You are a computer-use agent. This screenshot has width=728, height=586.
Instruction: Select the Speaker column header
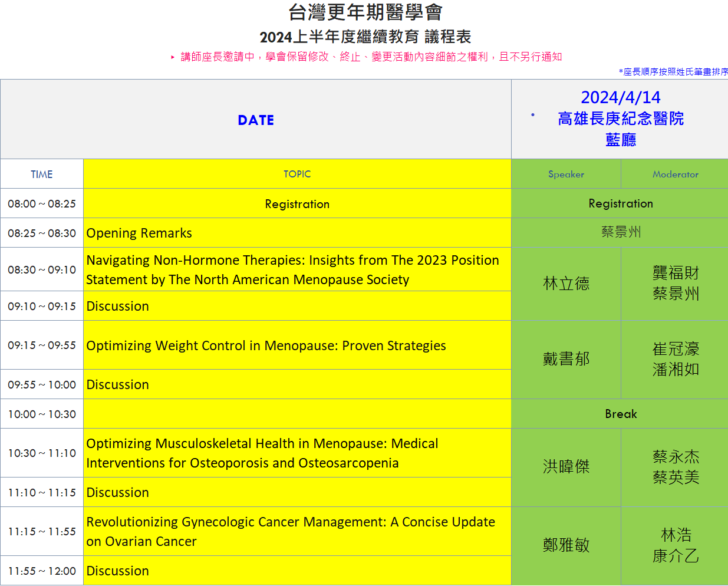click(x=566, y=174)
